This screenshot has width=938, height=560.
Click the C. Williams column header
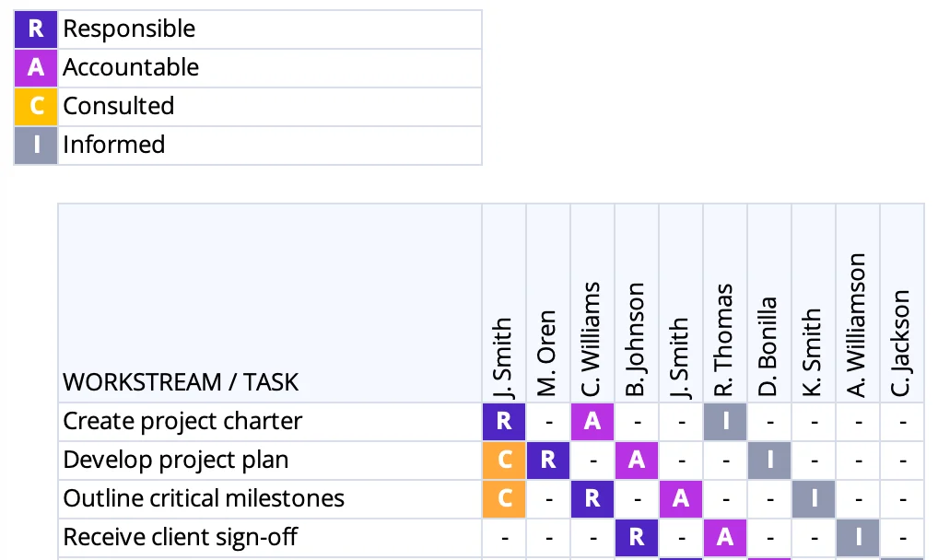(x=592, y=339)
